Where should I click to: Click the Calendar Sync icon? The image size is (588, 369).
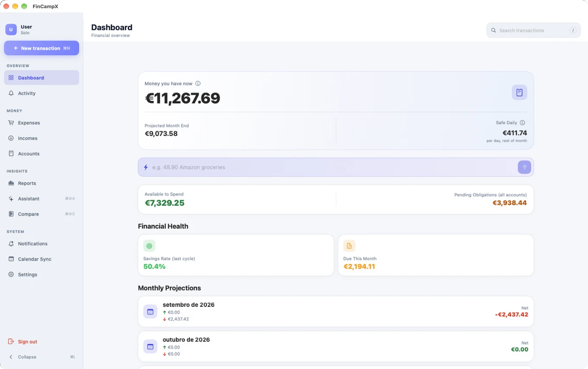coord(11,259)
